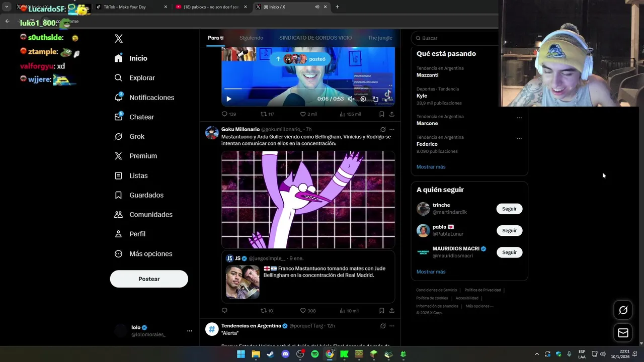Click the new posts 'posteó' pill
Screen dimensions: 644x362
(x=300, y=59)
